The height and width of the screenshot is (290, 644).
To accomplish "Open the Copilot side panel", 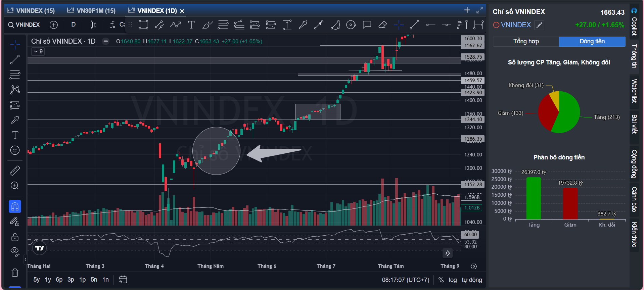I will (634, 22).
